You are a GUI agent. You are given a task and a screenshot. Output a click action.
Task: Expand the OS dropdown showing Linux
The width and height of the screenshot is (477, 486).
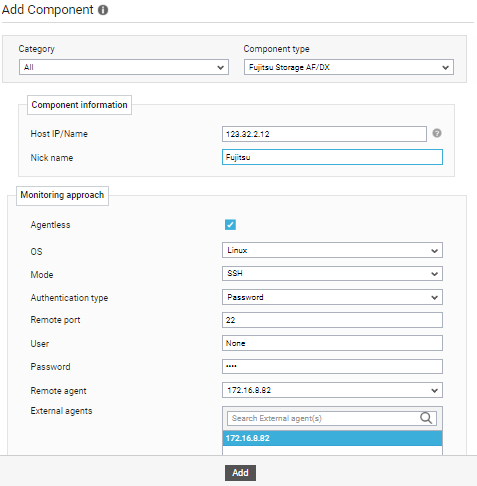[332, 250]
